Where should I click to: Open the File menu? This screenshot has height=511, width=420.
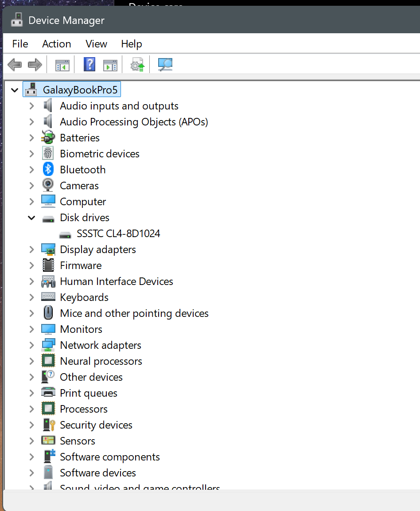[x=20, y=44]
